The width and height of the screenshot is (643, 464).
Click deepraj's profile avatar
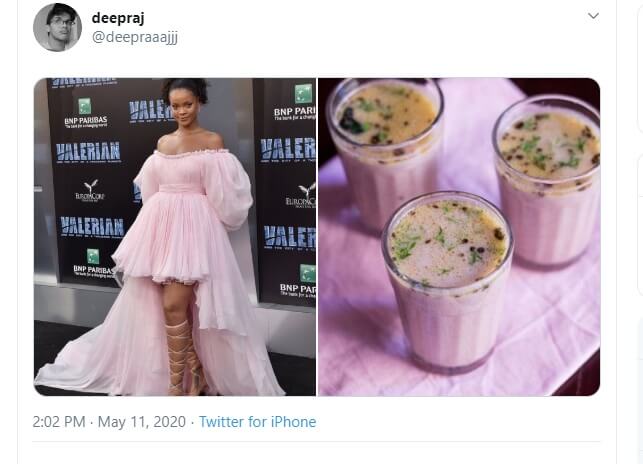[57, 27]
